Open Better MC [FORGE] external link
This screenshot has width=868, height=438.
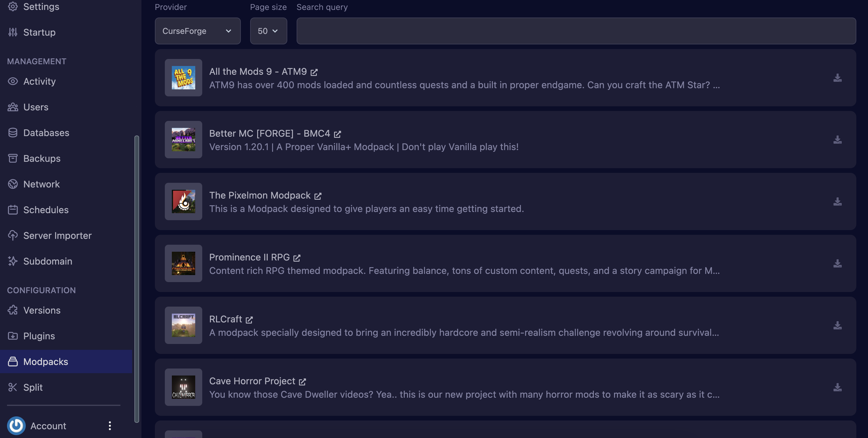[337, 134]
